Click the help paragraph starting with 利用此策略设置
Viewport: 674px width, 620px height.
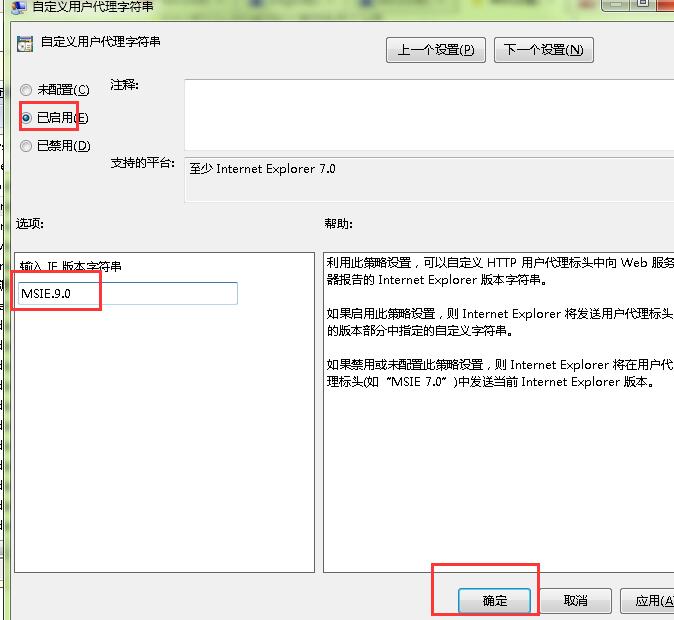pyautogui.click(x=500, y=271)
